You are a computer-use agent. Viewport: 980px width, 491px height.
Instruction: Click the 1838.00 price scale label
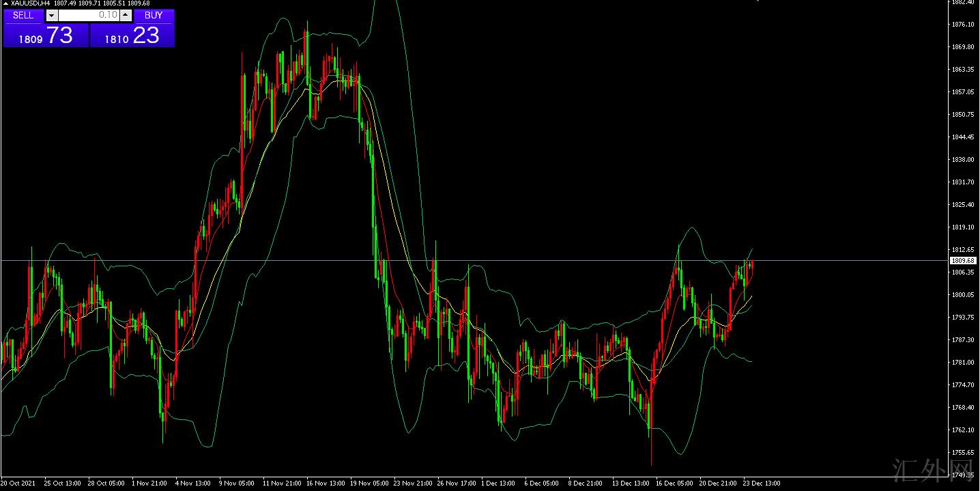(x=962, y=160)
